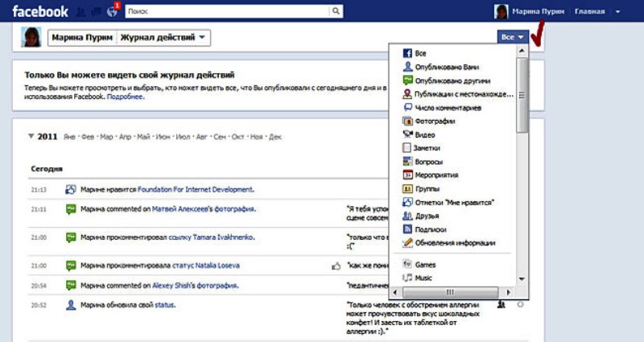Open messages icon in top bar

pyautogui.click(x=96, y=12)
